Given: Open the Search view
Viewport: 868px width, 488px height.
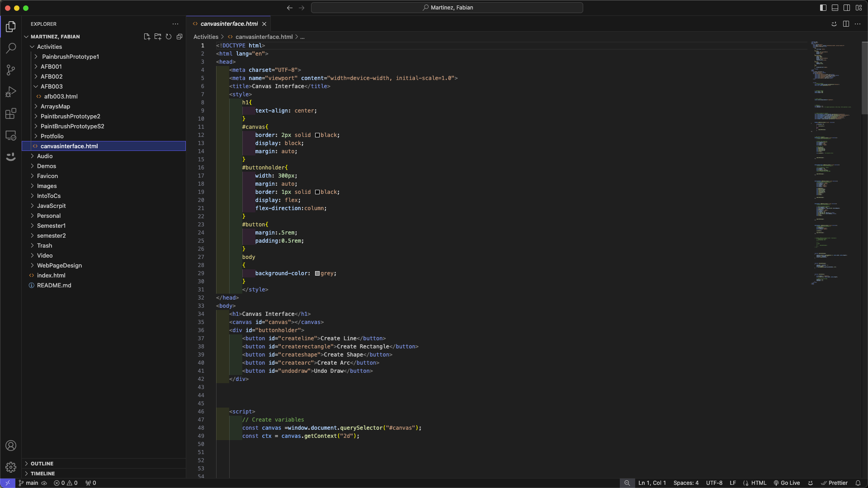Looking at the screenshot, I should click(x=11, y=48).
